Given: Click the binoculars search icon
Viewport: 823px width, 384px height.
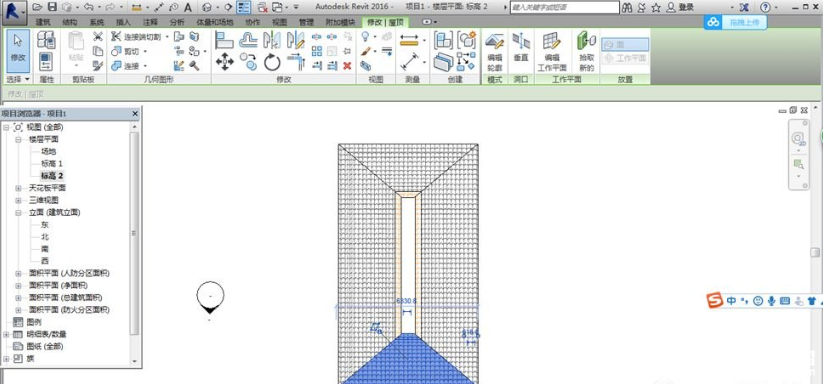Looking at the screenshot, I should point(627,7).
